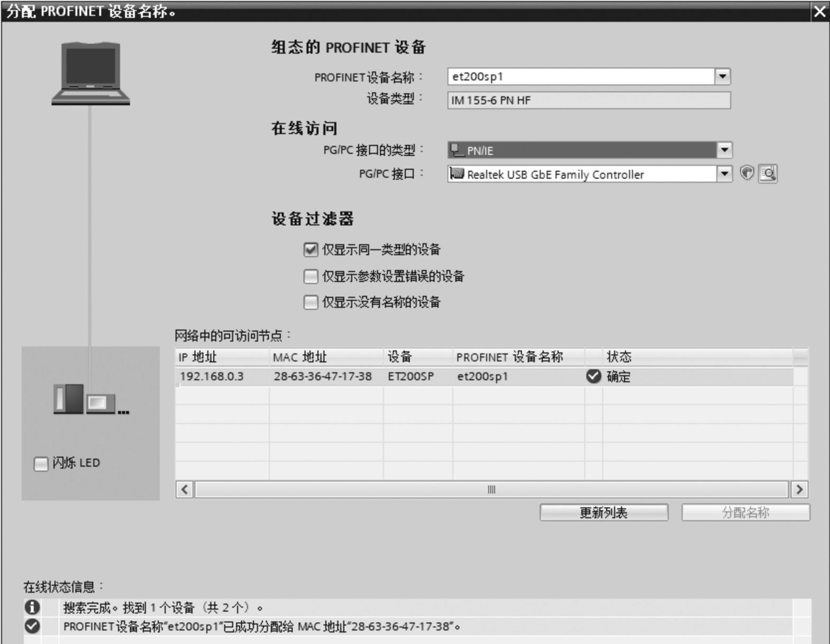
Task: Open the Realtek USB GbE interface dropdown
Action: [724, 174]
